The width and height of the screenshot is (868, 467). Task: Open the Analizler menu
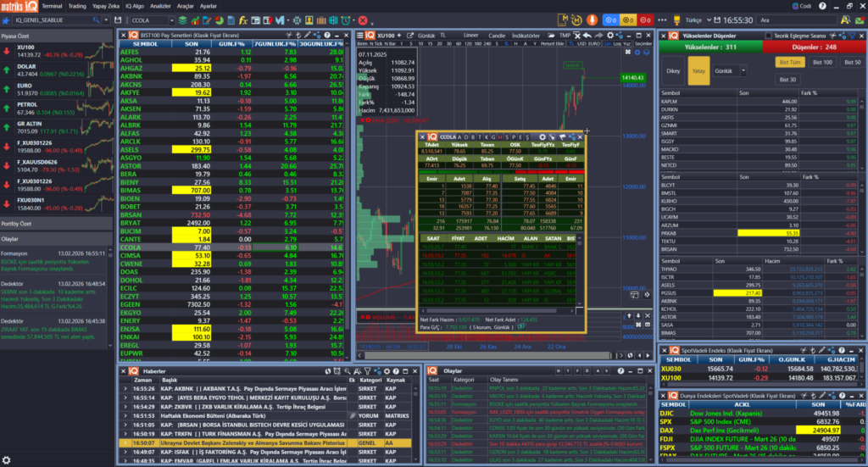pos(159,5)
